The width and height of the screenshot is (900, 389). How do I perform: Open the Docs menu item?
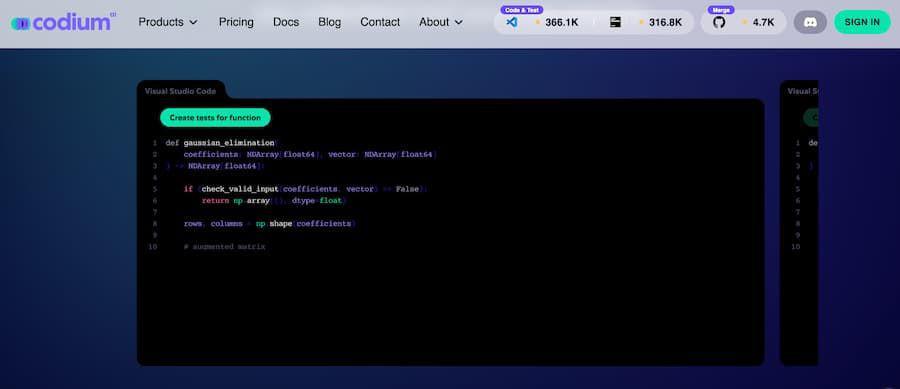click(x=286, y=22)
